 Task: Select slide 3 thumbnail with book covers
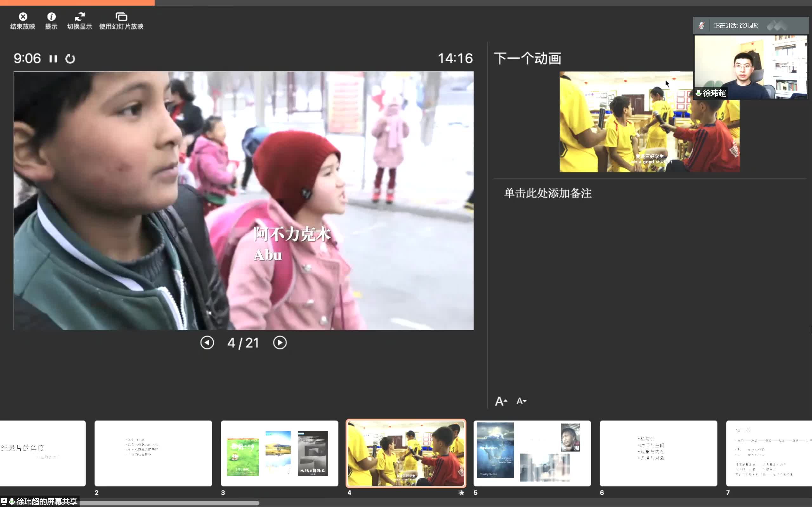tap(279, 453)
